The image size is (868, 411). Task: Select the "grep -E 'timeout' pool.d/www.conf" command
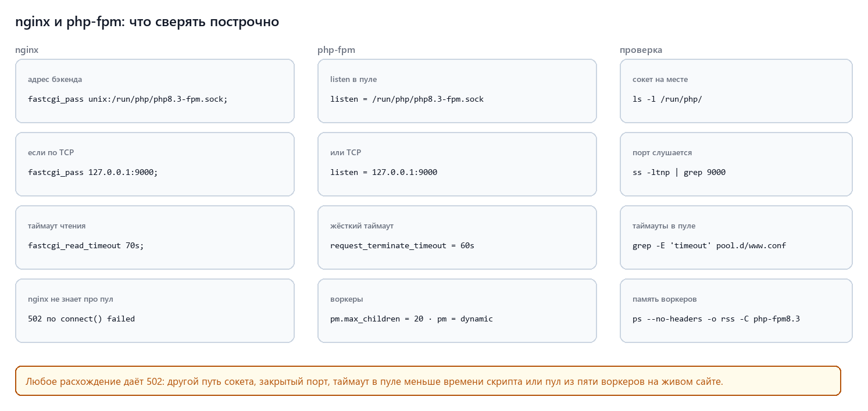pos(709,246)
